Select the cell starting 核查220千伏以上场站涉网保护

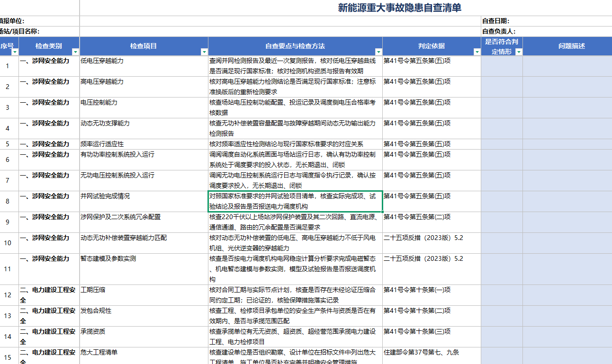[295, 222]
